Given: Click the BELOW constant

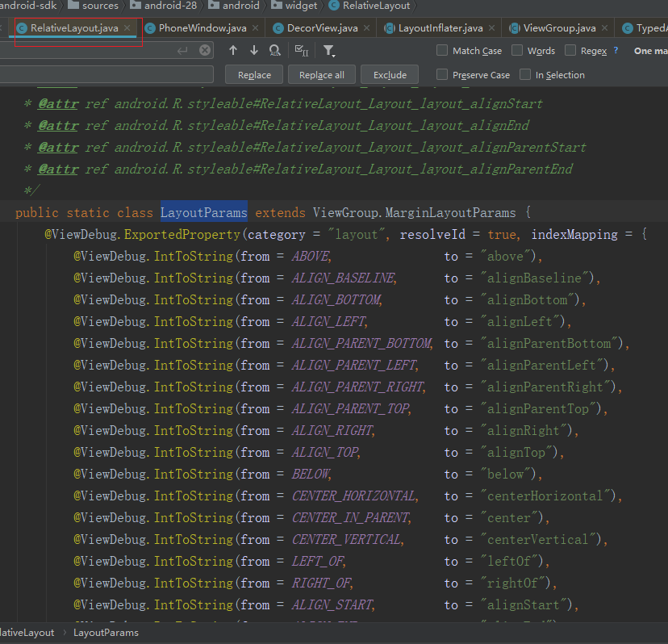Looking at the screenshot, I should click(310, 474).
